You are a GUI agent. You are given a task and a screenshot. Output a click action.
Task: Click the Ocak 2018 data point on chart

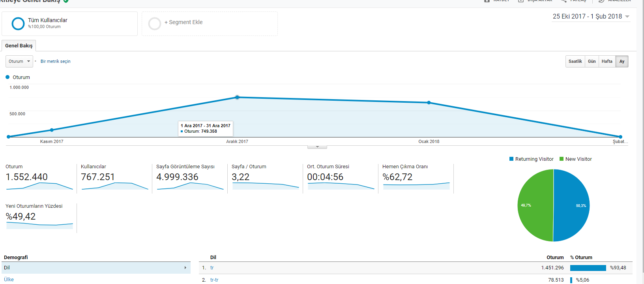click(x=429, y=103)
